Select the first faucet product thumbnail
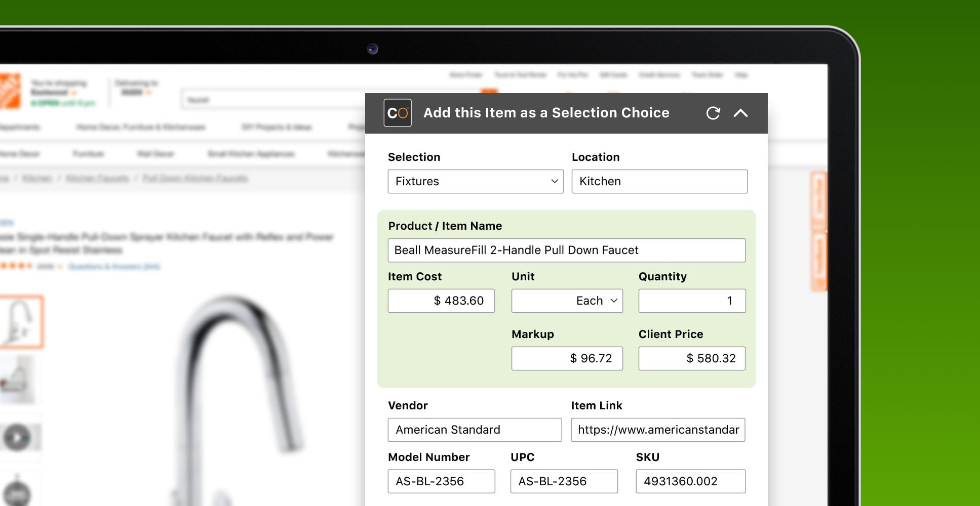This screenshot has height=506, width=980. [20, 322]
